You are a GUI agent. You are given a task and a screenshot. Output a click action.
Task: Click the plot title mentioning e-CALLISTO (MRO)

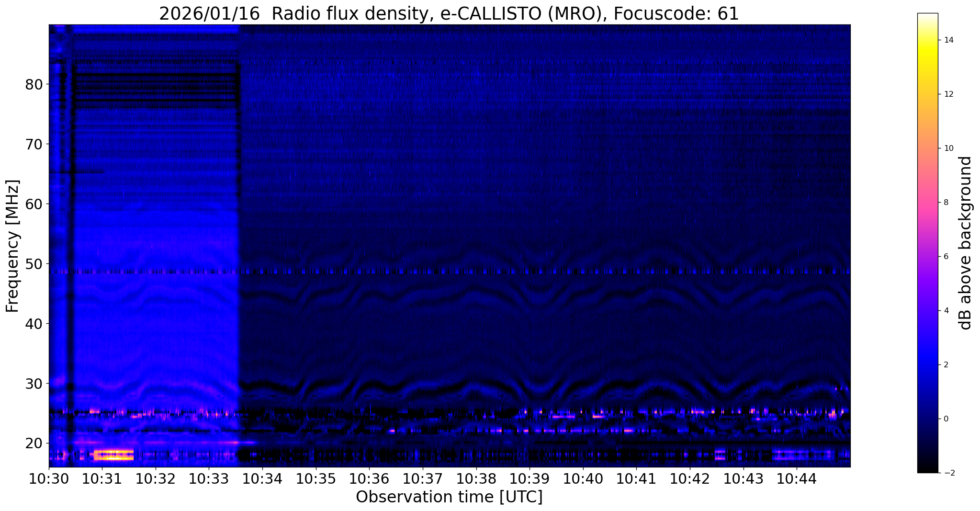tap(449, 13)
